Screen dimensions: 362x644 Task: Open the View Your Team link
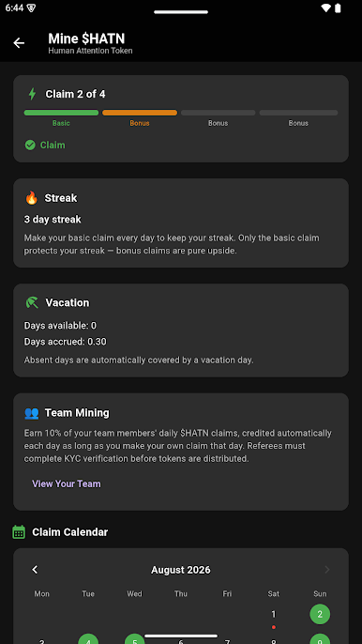[x=67, y=483]
